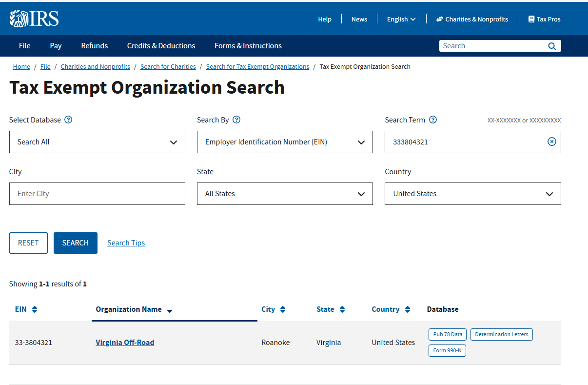Open Forms & Instructions menu
This screenshot has height=385, width=588.
point(248,46)
